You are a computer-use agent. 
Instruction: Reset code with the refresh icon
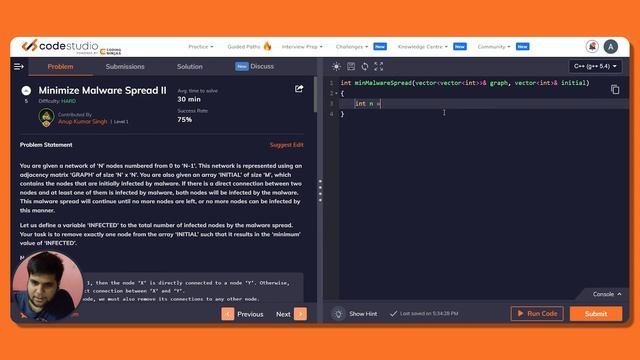click(x=364, y=67)
